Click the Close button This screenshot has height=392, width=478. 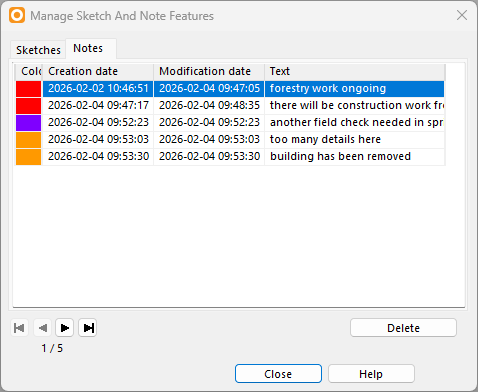pos(278,374)
